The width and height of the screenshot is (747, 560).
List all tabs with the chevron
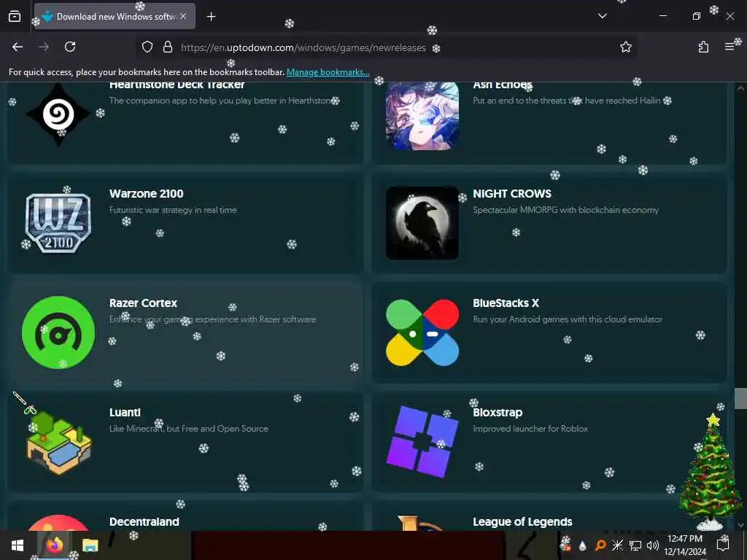[602, 16]
